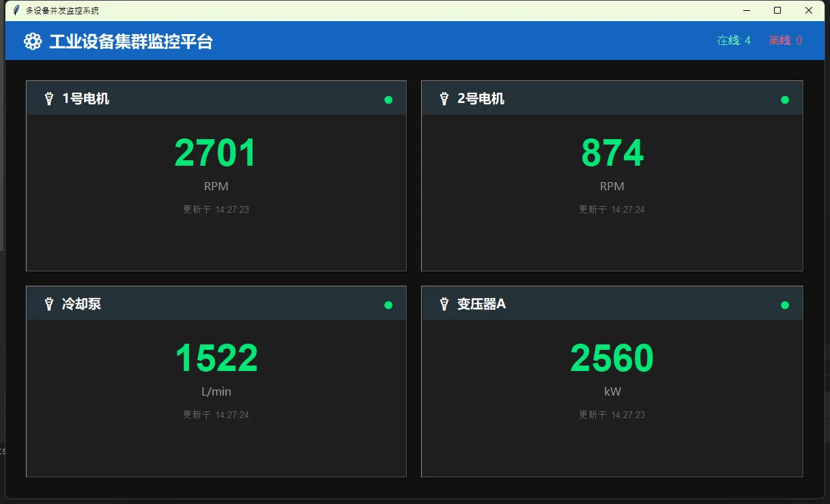Click the 冷却泵 card title text
The image size is (830, 504).
click(x=81, y=304)
